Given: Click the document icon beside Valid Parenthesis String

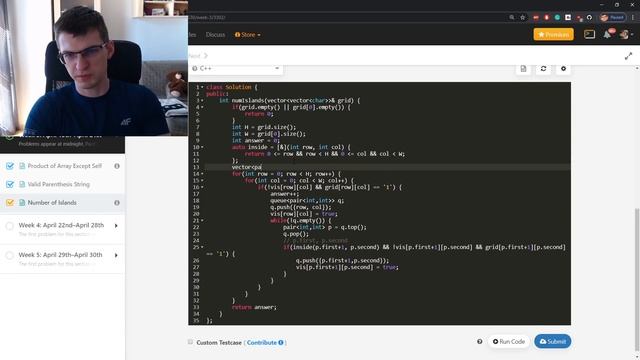Looking at the screenshot, I should 22,184.
